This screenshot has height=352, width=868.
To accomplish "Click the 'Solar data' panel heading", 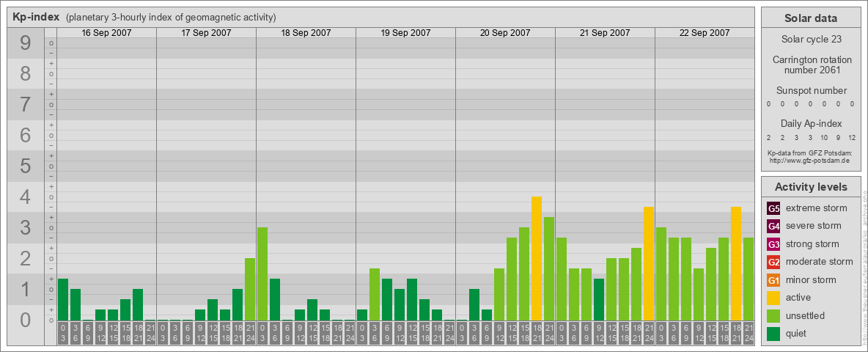I will point(811,18).
